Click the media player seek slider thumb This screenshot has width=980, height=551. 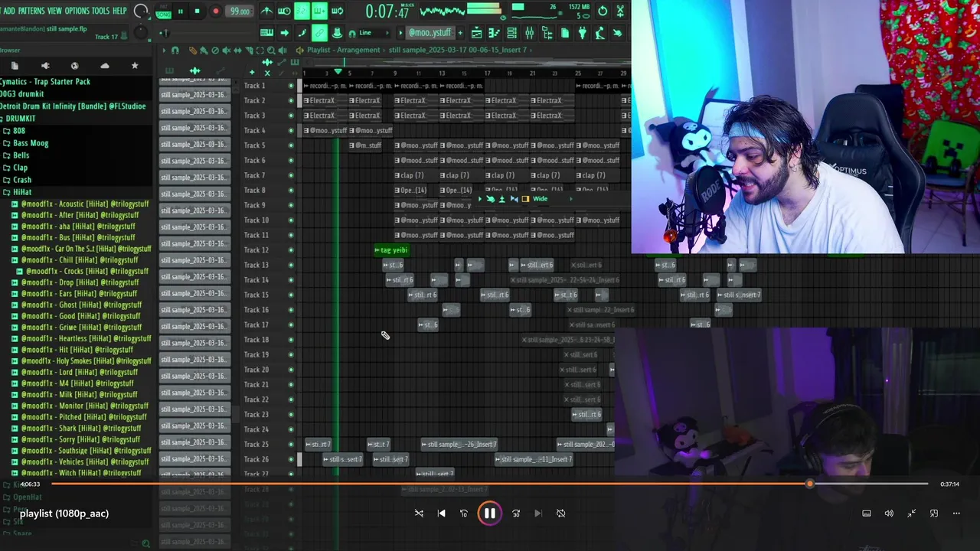coord(809,484)
